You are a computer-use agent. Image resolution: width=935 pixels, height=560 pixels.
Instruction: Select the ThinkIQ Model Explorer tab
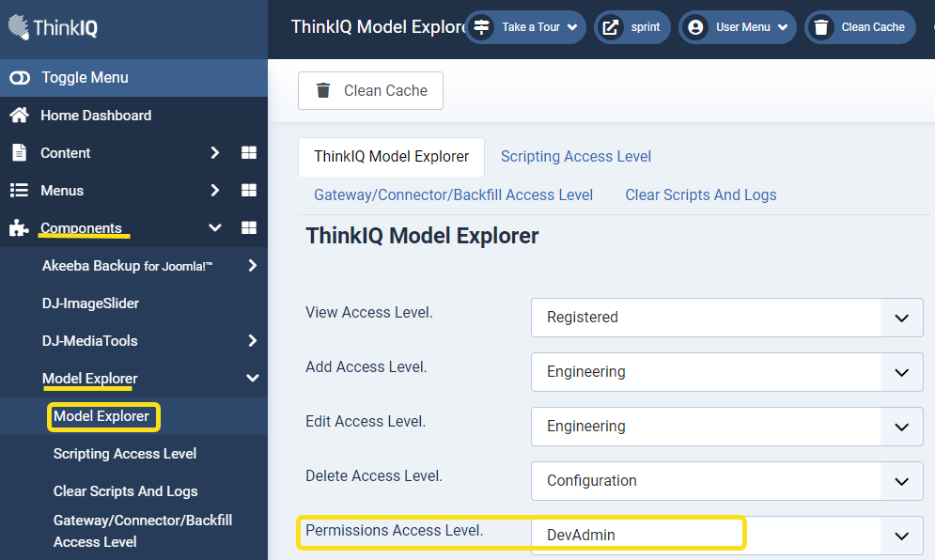click(391, 157)
